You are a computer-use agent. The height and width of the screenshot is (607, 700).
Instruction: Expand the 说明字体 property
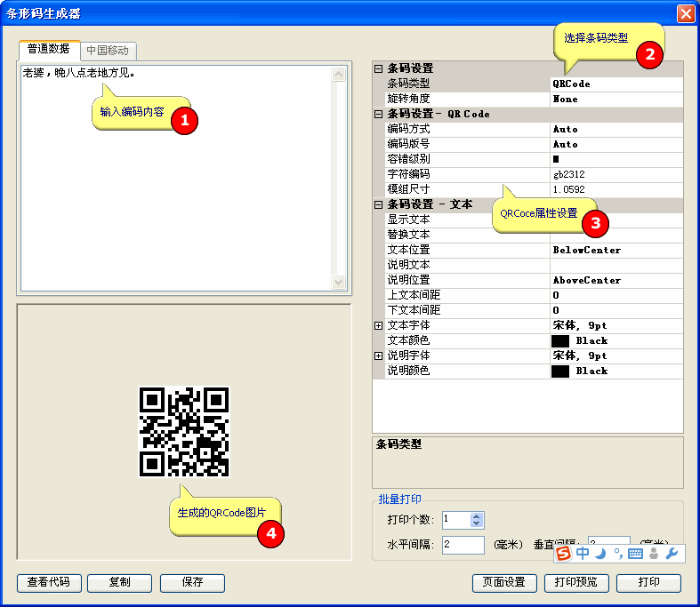click(379, 355)
